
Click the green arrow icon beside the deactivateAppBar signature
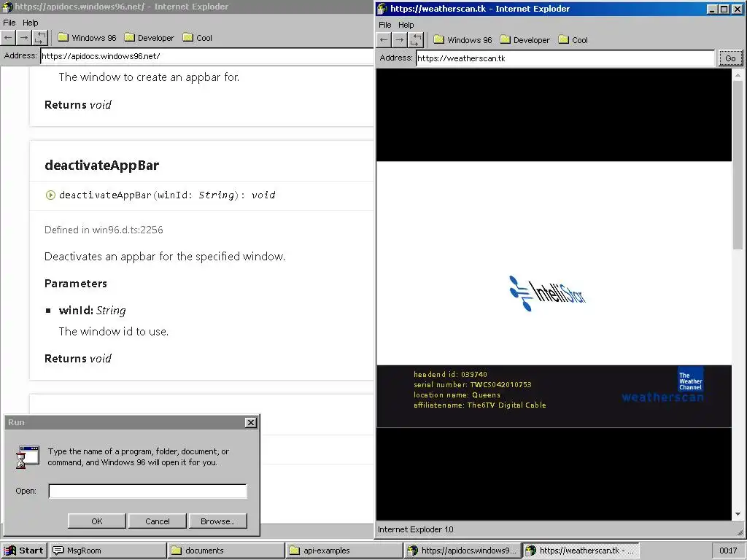tap(50, 195)
